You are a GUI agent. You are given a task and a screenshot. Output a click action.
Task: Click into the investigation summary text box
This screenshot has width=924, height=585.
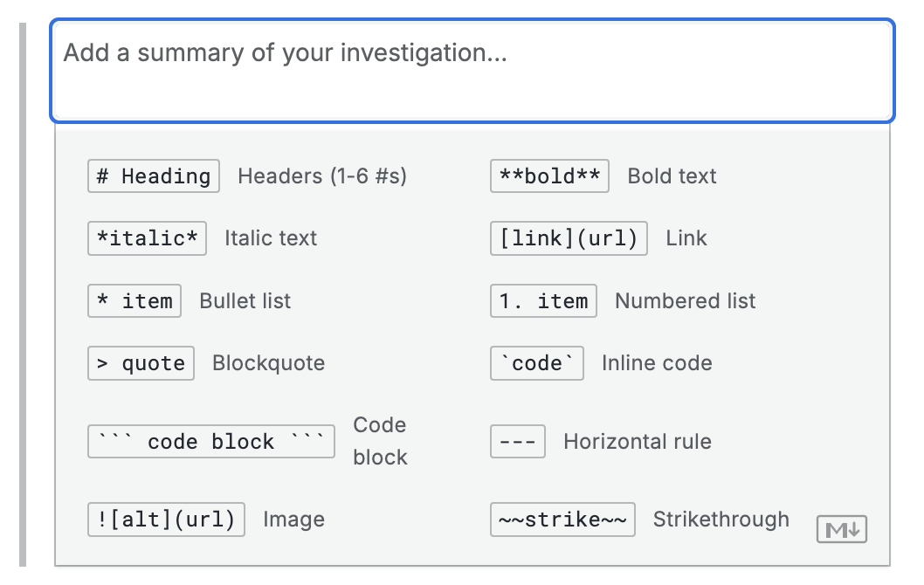tap(472, 72)
